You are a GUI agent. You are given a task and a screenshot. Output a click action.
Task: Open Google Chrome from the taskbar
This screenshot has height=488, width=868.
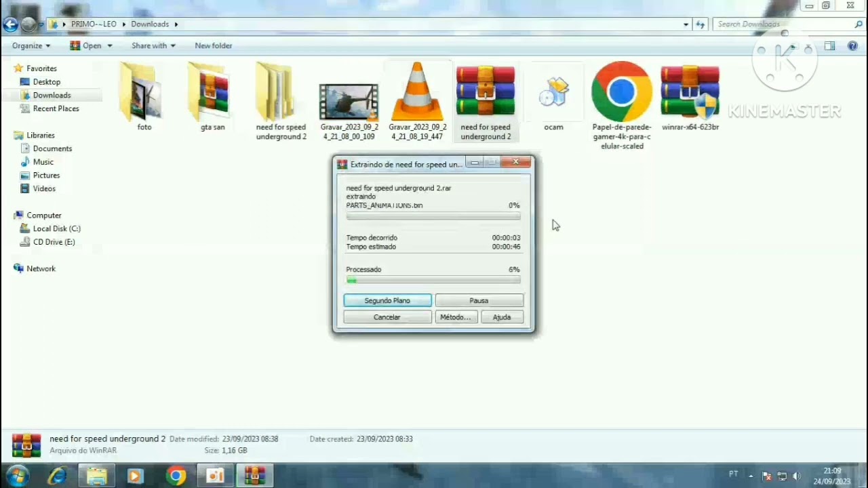(176, 476)
